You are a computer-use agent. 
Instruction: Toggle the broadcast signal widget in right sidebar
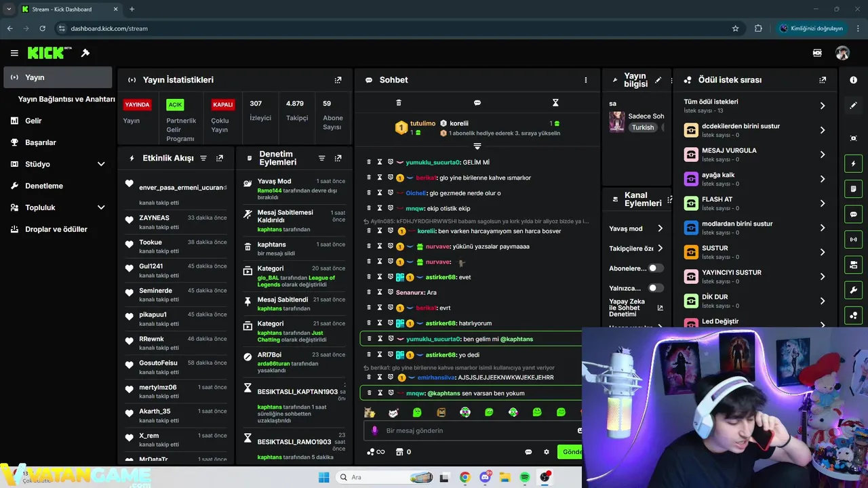click(x=853, y=239)
